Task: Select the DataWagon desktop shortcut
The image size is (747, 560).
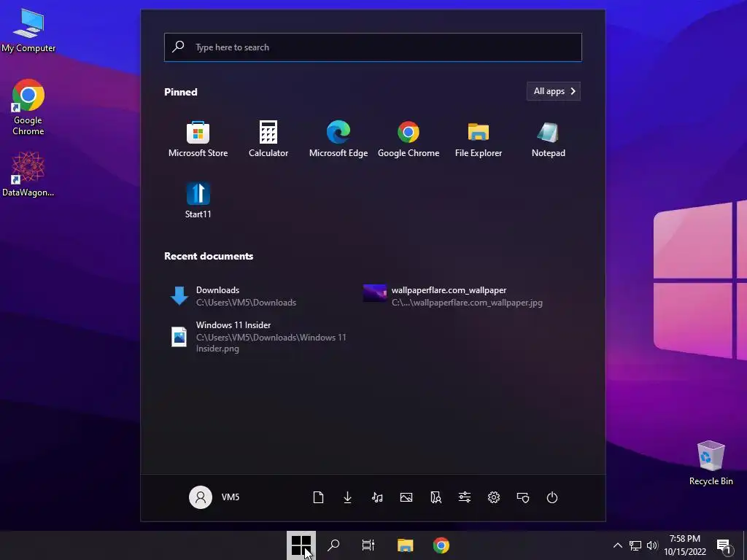Action: click(28, 174)
